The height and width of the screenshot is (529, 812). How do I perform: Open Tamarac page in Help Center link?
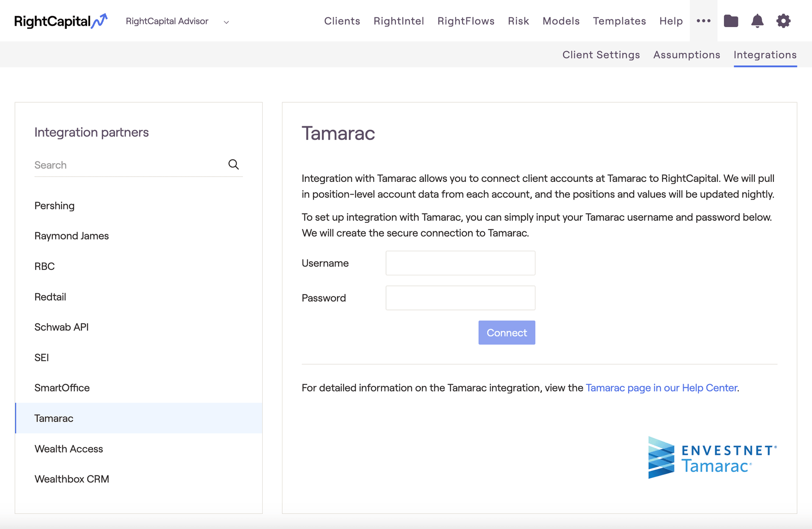point(661,388)
